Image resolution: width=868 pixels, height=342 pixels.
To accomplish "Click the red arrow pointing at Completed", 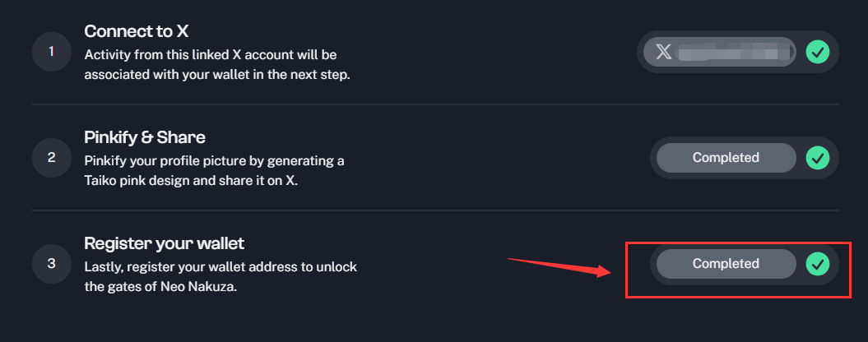I will click(559, 266).
